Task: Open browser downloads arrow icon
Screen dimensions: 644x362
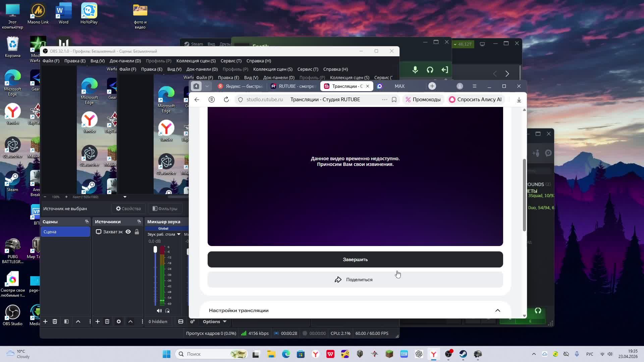Action: [519, 100]
